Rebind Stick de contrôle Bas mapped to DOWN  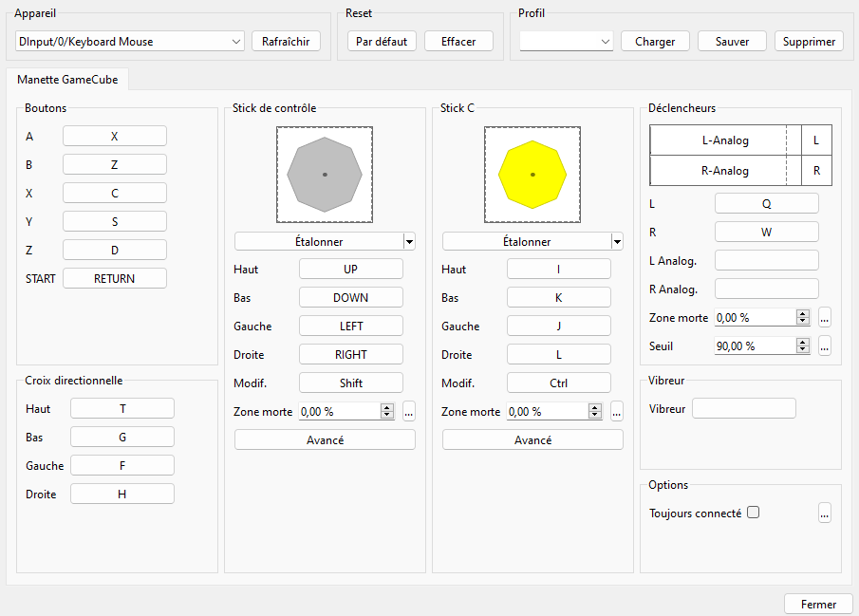pos(350,298)
